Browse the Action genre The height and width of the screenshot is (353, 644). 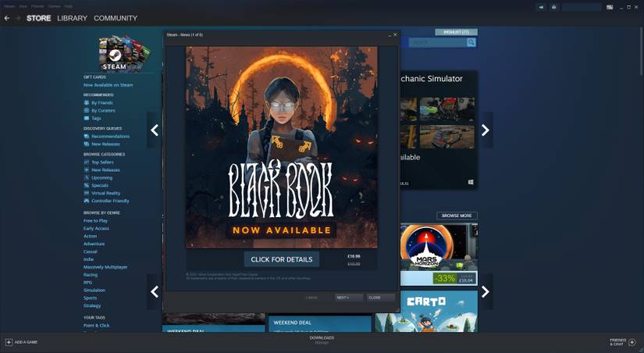click(x=90, y=237)
